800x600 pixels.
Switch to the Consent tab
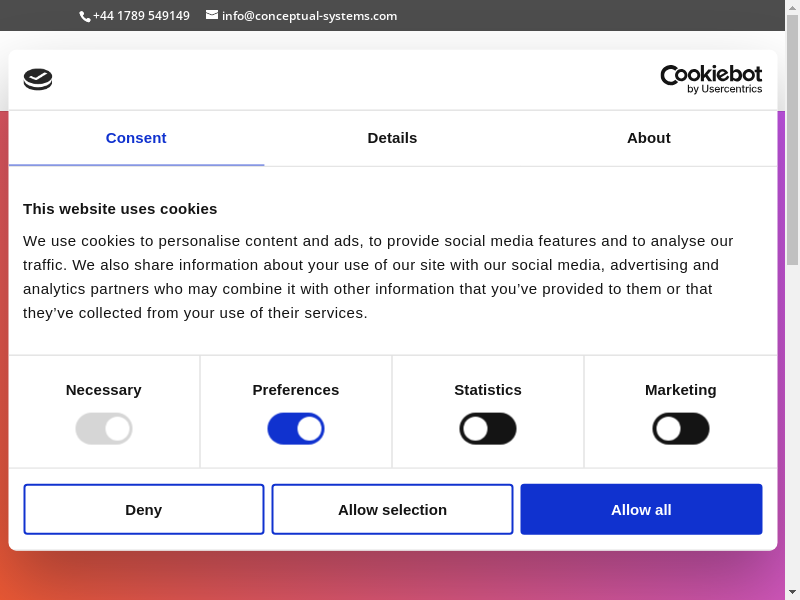(x=136, y=138)
